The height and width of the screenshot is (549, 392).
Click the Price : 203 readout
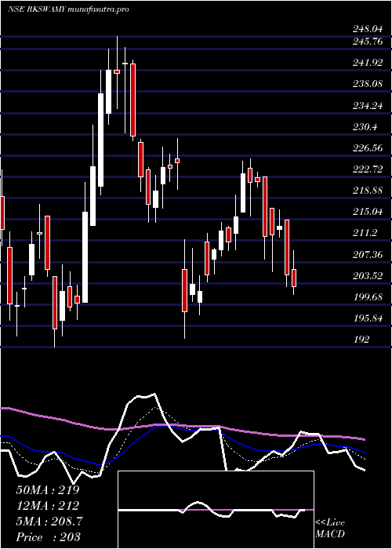point(48,536)
